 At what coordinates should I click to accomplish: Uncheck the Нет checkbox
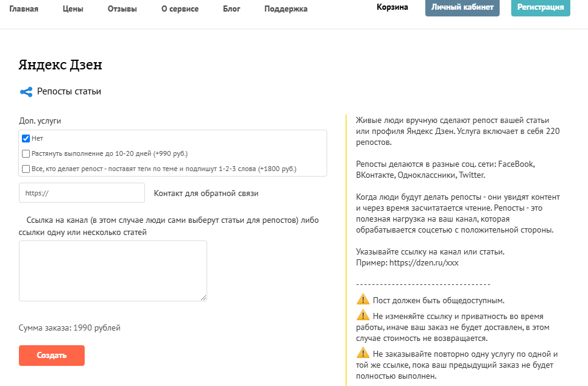click(26, 139)
